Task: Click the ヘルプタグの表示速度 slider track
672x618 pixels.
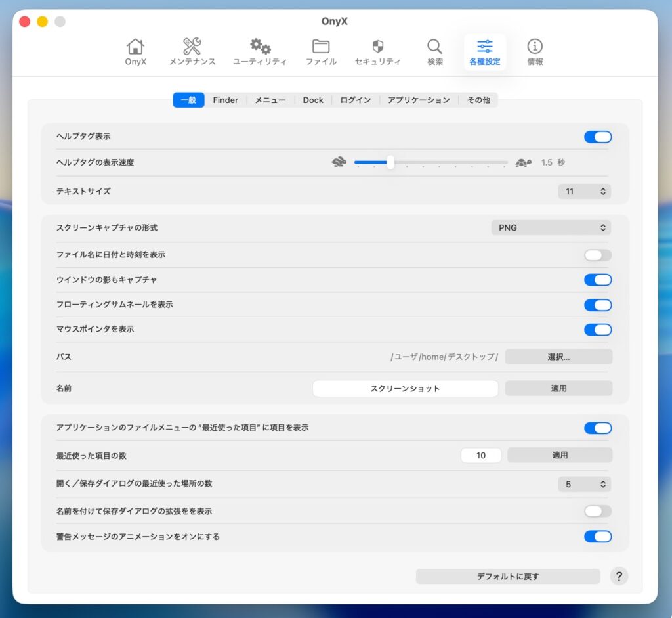Action: pos(446,162)
